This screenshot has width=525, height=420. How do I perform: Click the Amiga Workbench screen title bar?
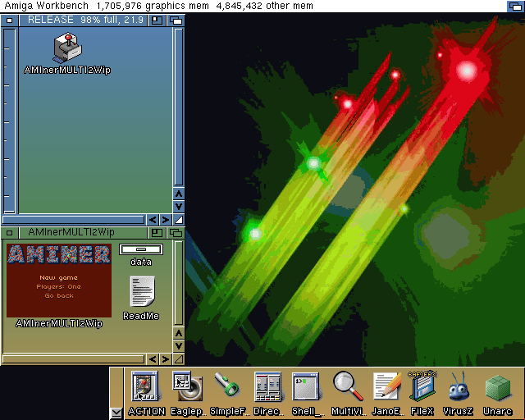click(x=253, y=6)
